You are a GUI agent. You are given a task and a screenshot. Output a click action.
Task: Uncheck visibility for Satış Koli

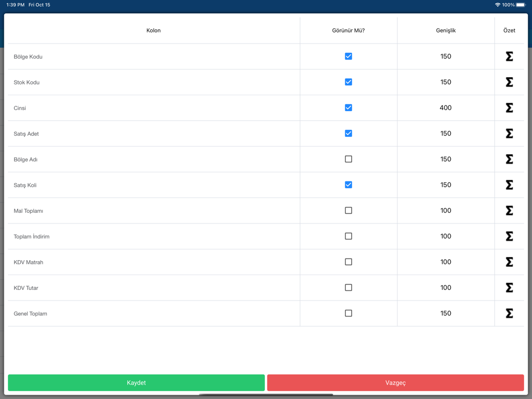[348, 185]
